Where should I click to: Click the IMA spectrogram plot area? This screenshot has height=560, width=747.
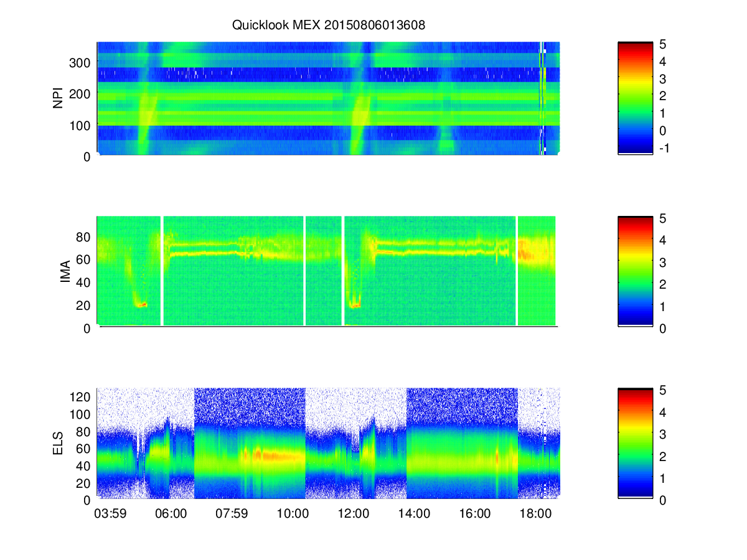[326, 271]
